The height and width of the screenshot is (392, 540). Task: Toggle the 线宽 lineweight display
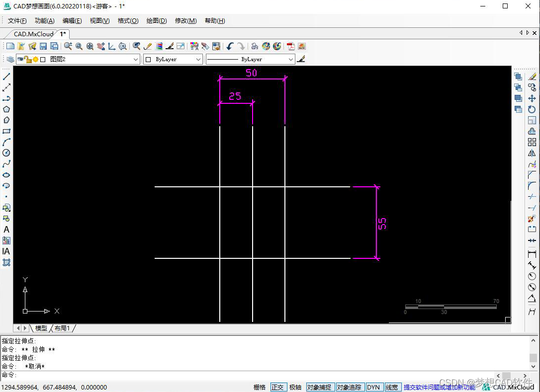392,387
